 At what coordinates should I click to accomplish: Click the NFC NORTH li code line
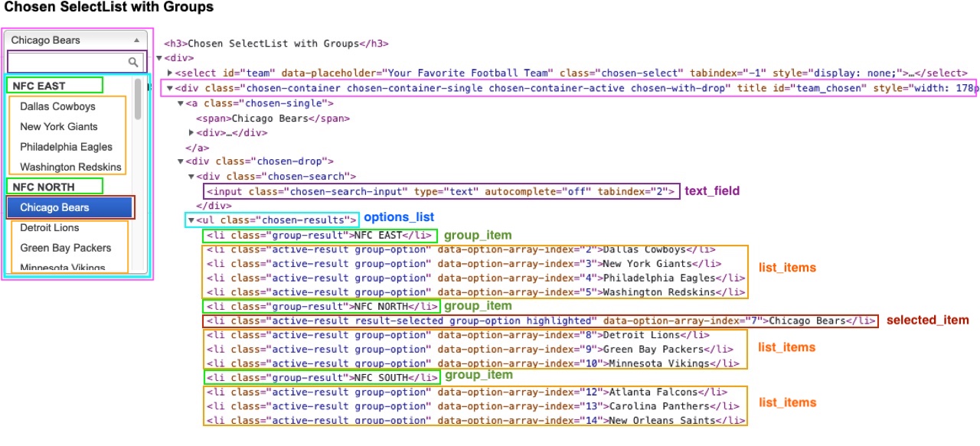324,306
